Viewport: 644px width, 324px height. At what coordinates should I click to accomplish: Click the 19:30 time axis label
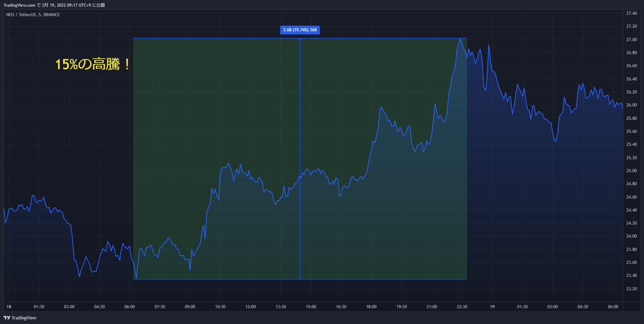401,307
